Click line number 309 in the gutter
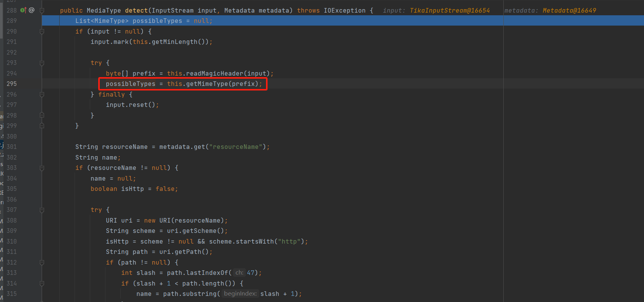This screenshot has width=644, height=302. point(11,231)
